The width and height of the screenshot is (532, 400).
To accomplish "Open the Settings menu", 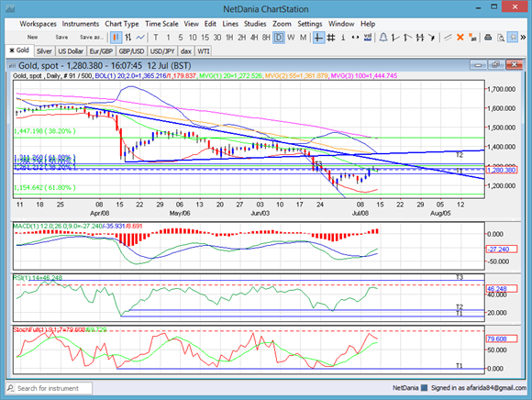I will click(x=310, y=24).
